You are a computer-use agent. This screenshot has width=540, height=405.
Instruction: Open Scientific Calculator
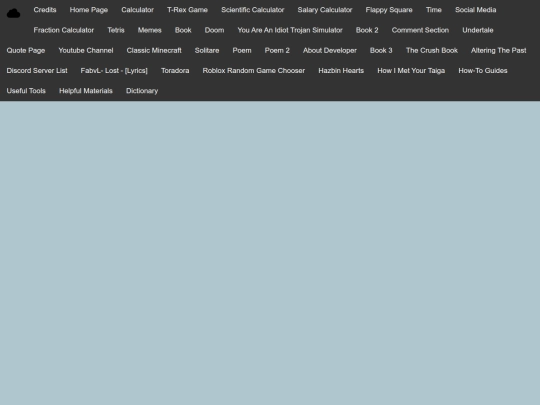pos(253,10)
